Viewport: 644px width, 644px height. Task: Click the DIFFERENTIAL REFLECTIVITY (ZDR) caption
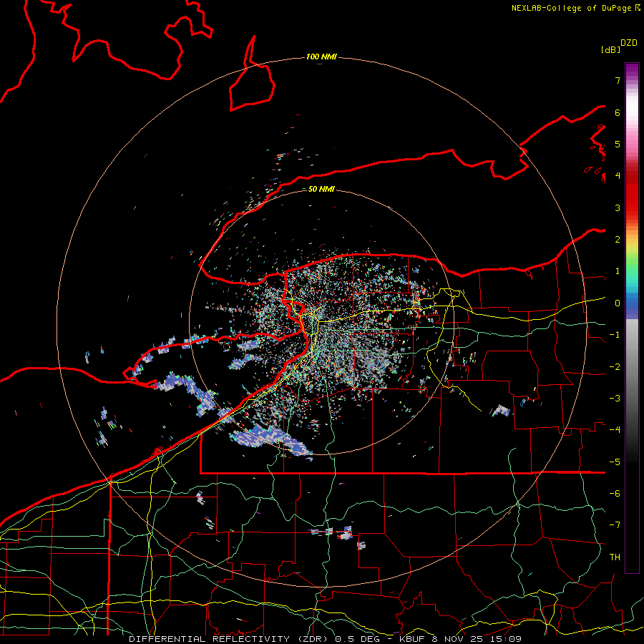(x=228, y=639)
